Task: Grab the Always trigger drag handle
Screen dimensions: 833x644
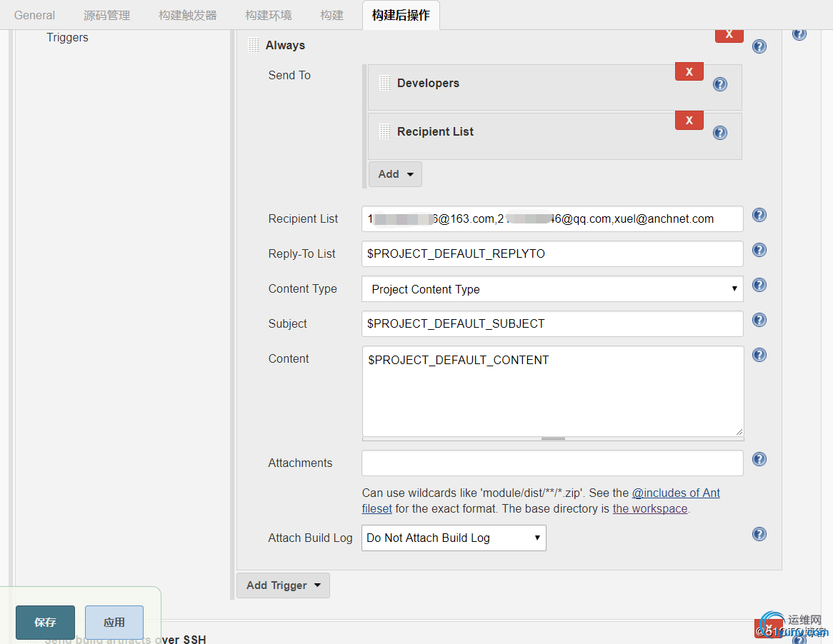Action: pos(254,45)
